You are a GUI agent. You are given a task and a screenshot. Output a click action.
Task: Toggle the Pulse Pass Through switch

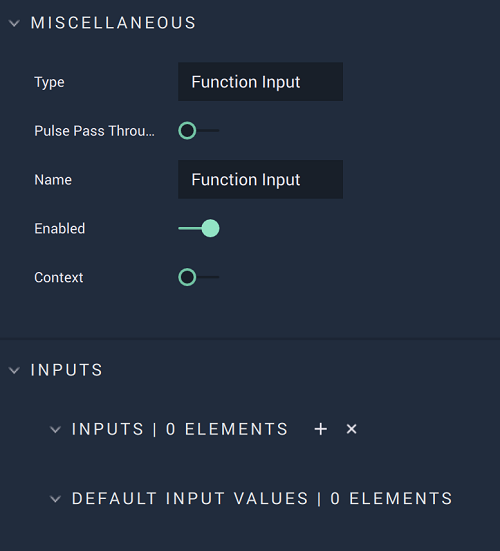199,131
